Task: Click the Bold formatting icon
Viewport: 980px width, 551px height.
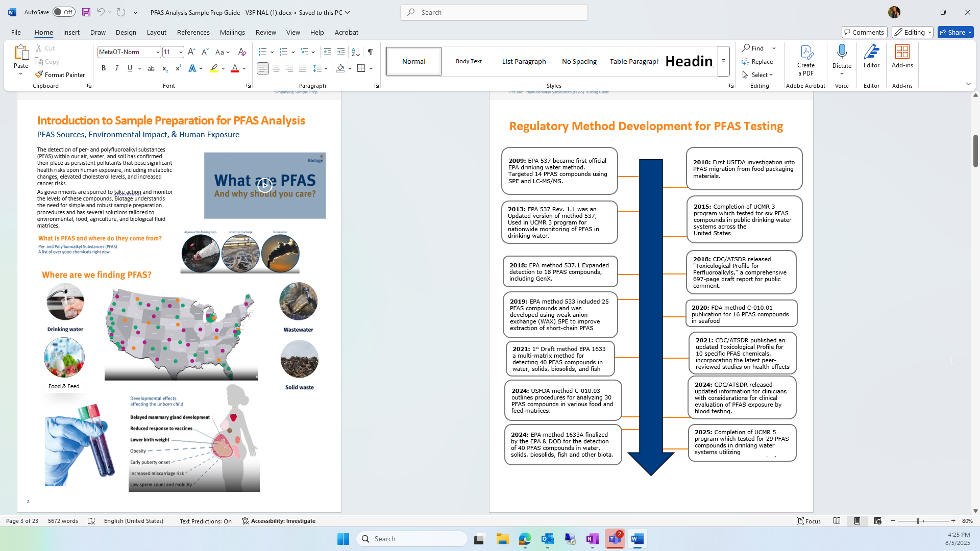Action: click(104, 68)
